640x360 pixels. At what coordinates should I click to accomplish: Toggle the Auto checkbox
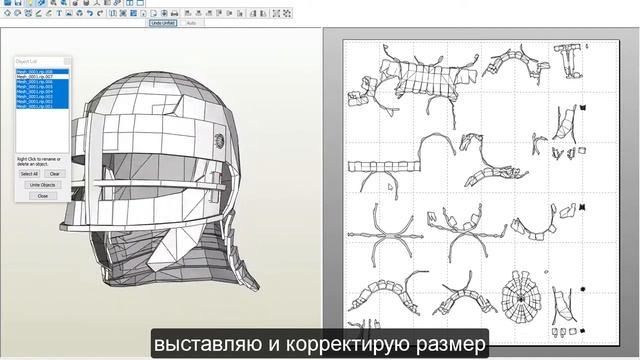tap(184, 23)
